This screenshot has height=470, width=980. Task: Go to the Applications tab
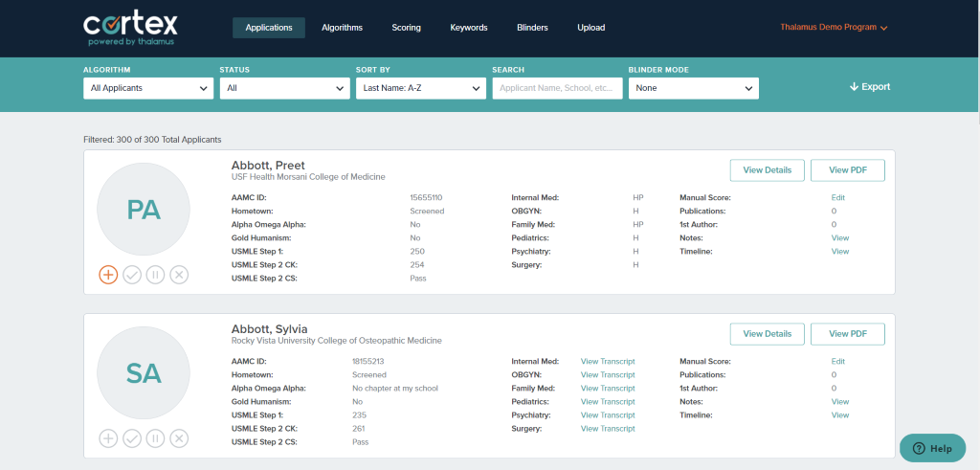tap(269, 28)
